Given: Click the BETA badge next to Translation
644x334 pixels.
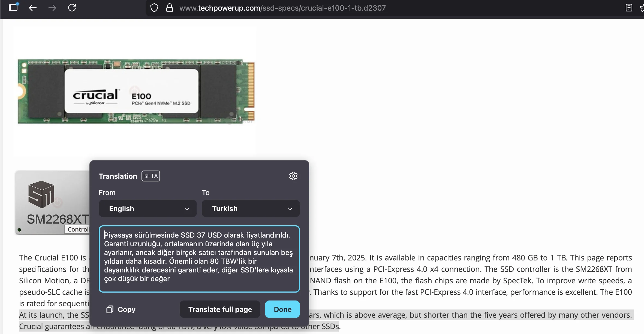Looking at the screenshot, I should click(150, 176).
